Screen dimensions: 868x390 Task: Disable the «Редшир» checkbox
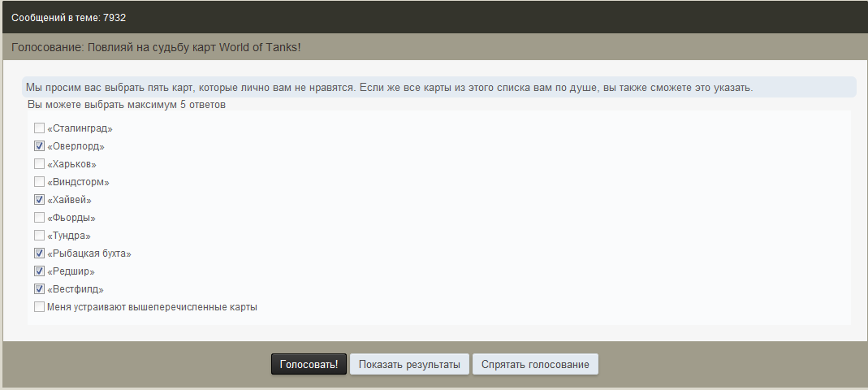[x=39, y=271]
